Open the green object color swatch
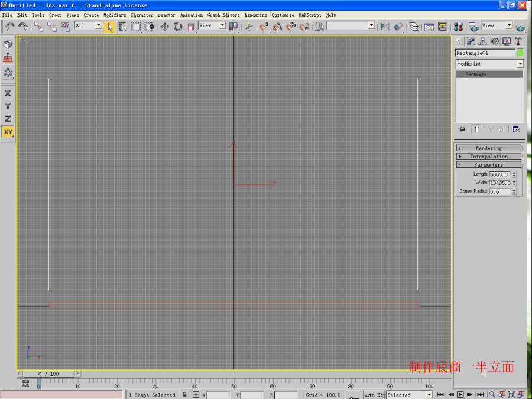This screenshot has width=532, height=399. pos(520,53)
